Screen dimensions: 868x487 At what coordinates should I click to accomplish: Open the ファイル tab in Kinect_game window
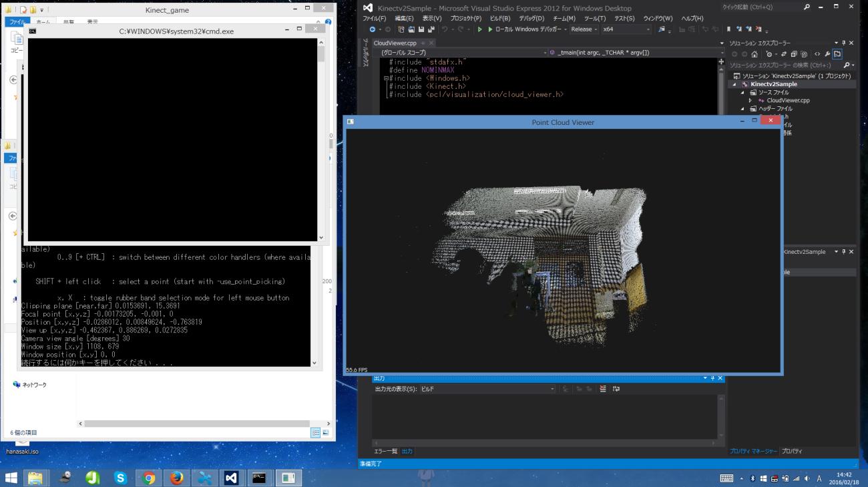16,22
